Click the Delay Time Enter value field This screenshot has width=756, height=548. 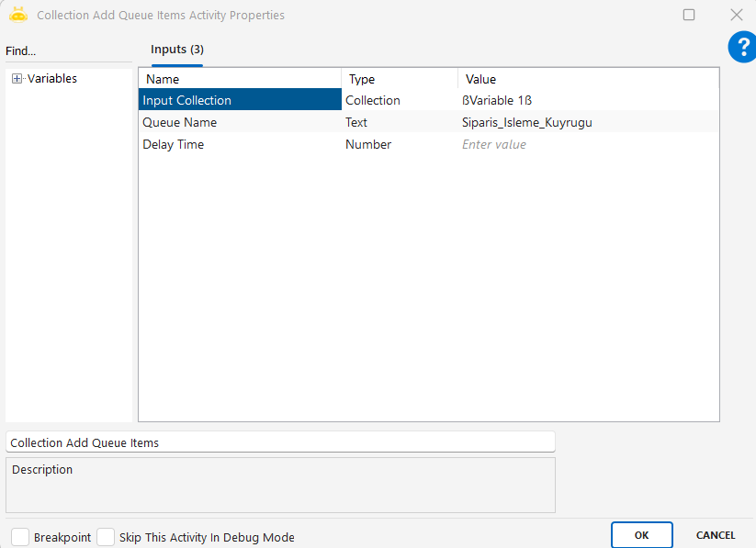tap(588, 144)
